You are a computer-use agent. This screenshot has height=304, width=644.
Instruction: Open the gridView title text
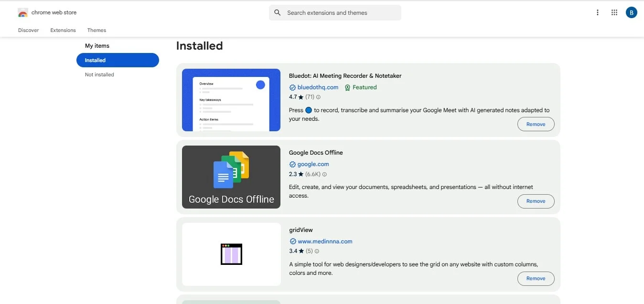click(301, 230)
